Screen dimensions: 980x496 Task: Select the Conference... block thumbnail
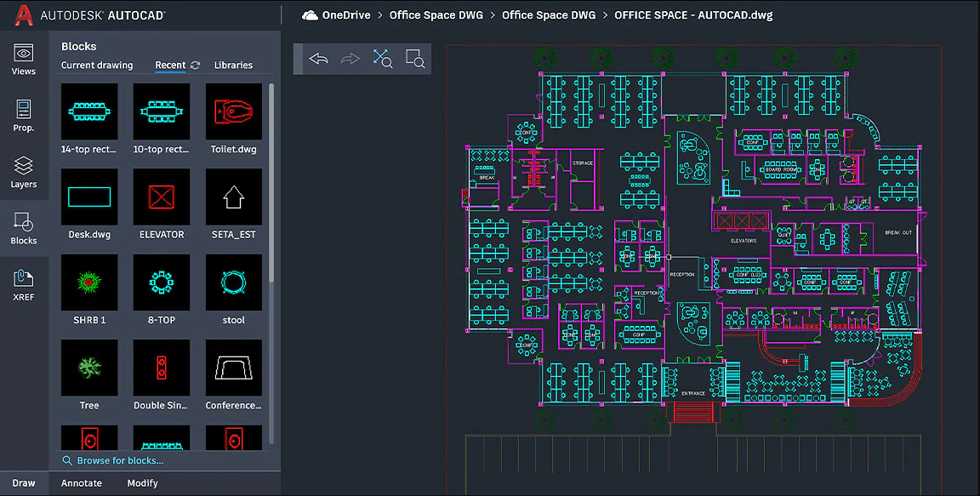234,368
